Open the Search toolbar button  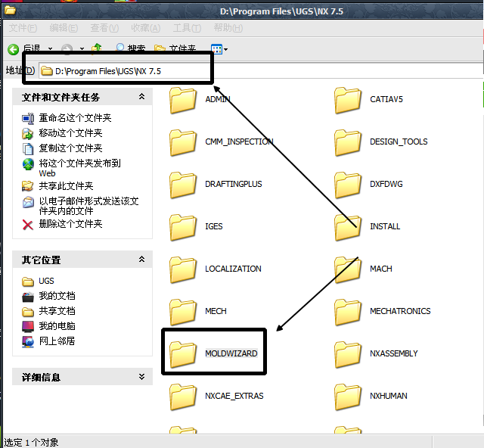click(130, 49)
